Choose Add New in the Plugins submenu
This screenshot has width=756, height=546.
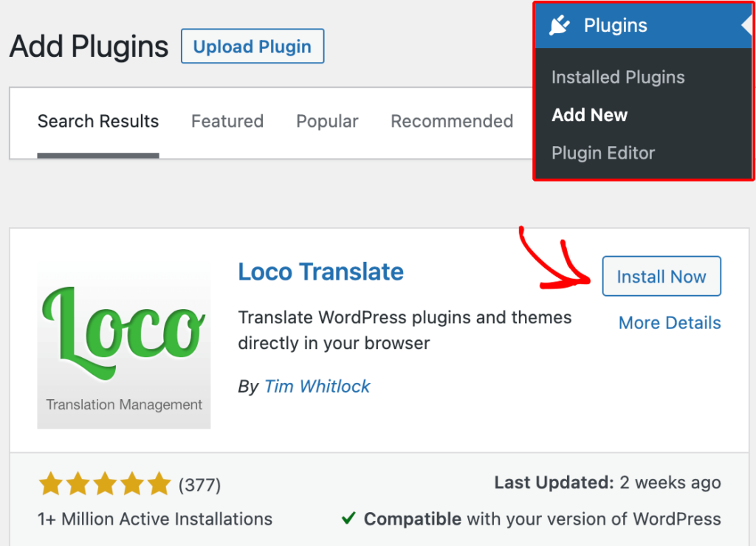(x=590, y=115)
